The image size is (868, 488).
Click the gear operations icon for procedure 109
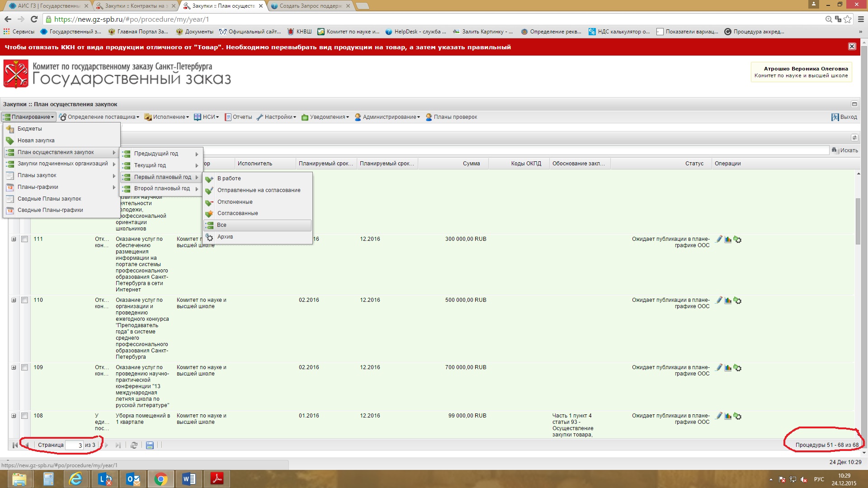[737, 368]
